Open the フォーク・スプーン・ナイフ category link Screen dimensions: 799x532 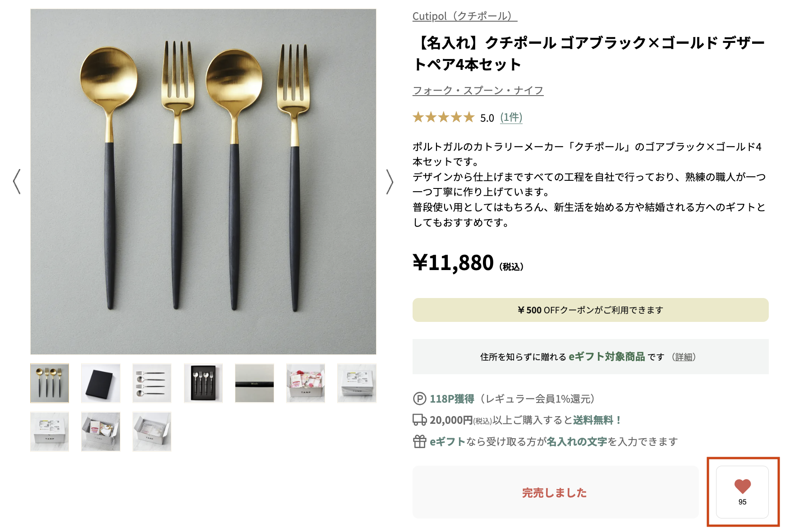478,90
